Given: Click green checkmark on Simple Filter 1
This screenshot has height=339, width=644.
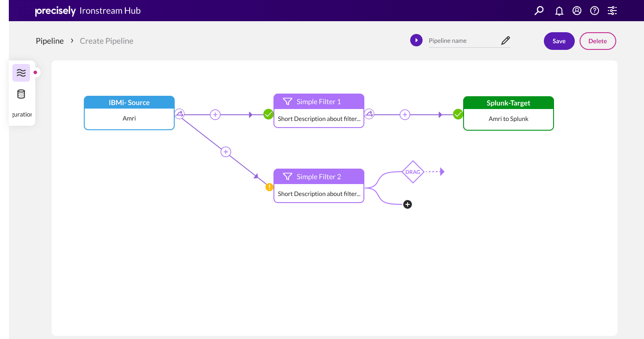Looking at the screenshot, I should pos(268,115).
